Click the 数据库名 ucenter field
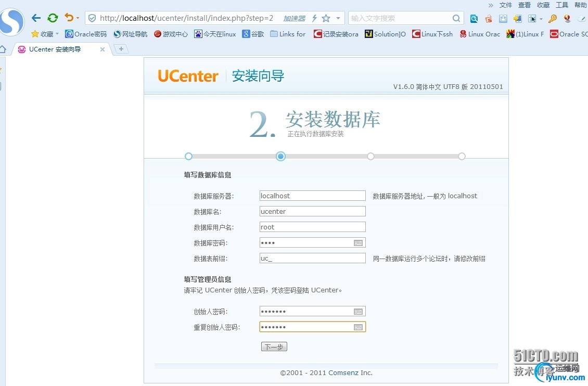Viewport: 588px width, 386px height. [x=312, y=211]
